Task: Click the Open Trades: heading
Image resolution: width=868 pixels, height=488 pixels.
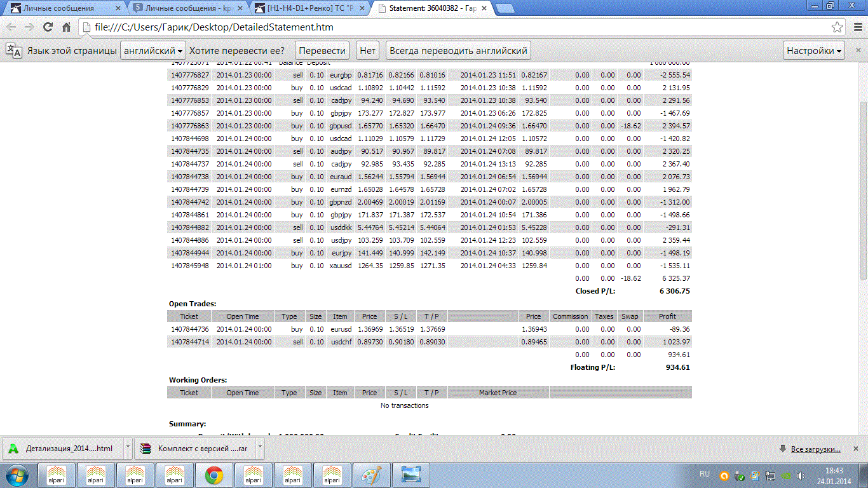Action: pos(193,304)
